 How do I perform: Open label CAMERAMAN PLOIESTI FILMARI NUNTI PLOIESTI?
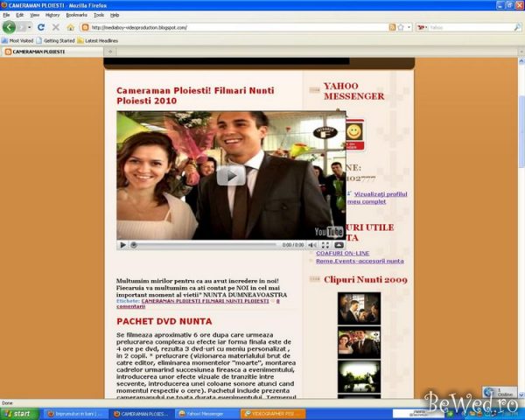click(205, 301)
